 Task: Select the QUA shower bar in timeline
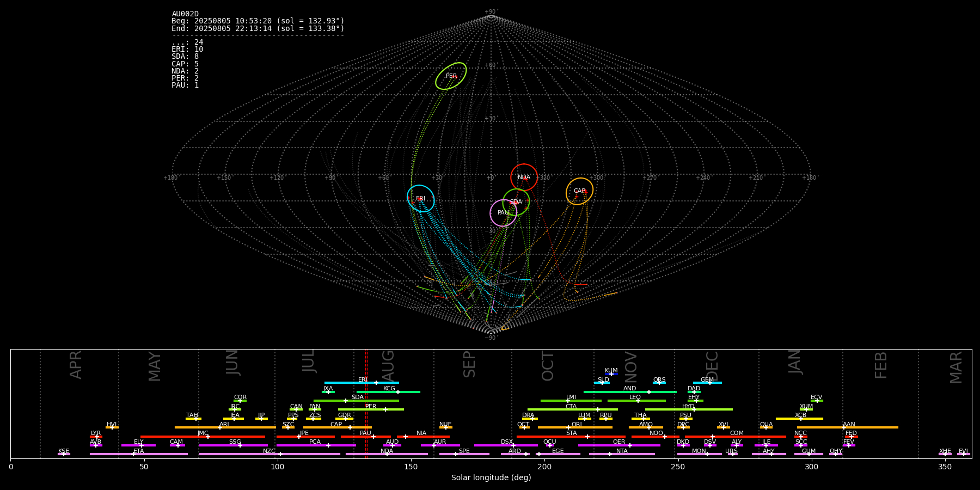pos(766,427)
